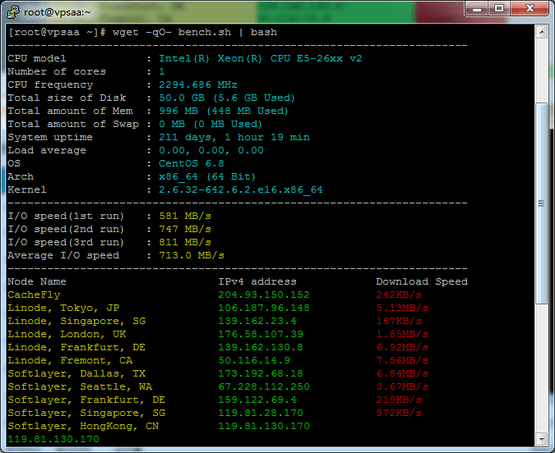Click the vertical scrollbar thumb grip
The width and height of the screenshot is (555, 453).
point(542,203)
